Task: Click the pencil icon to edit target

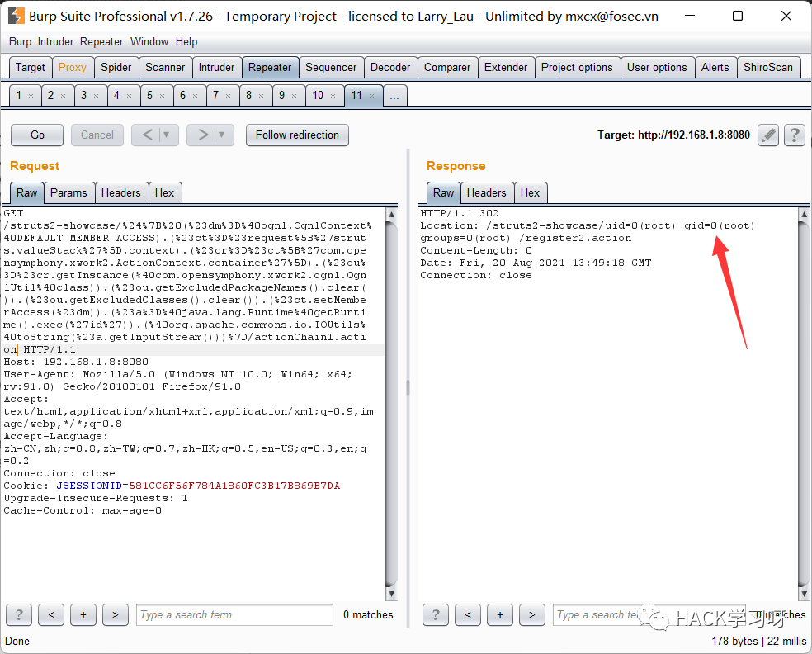Action: (x=768, y=135)
